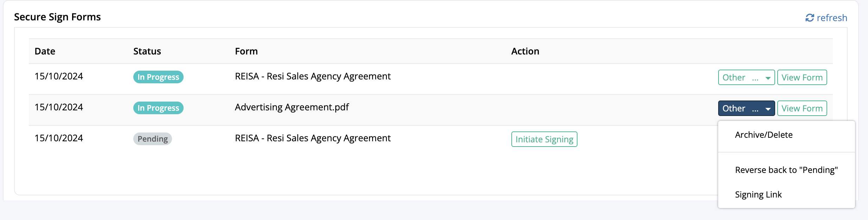The image size is (868, 220).
Task: Click the Date column header
Action: pos(45,51)
